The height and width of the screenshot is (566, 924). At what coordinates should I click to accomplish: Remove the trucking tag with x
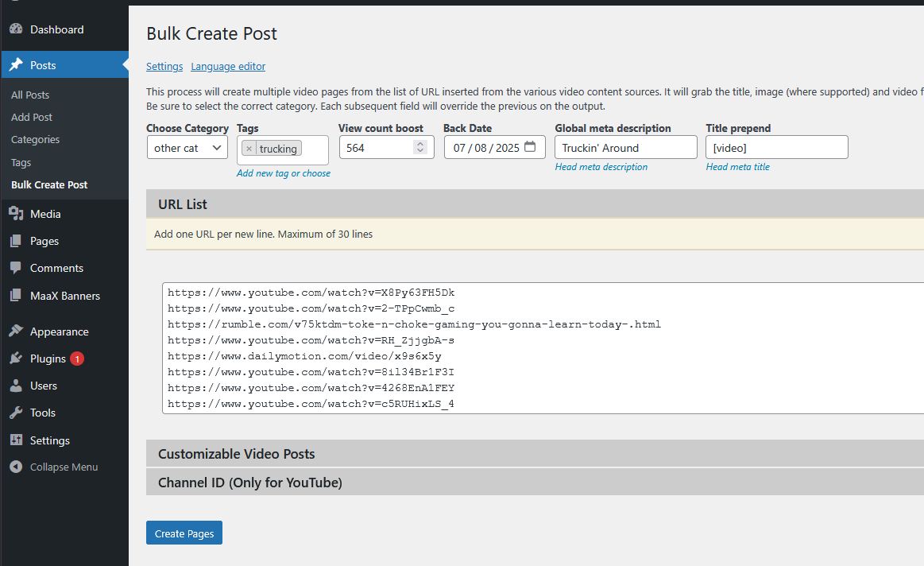(x=249, y=149)
